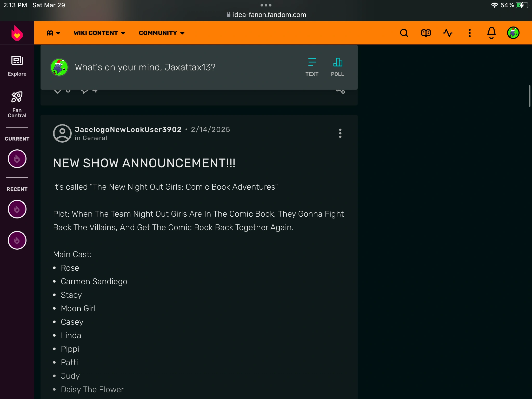Create a Text post
The width and height of the screenshot is (532, 399).
coord(312,67)
